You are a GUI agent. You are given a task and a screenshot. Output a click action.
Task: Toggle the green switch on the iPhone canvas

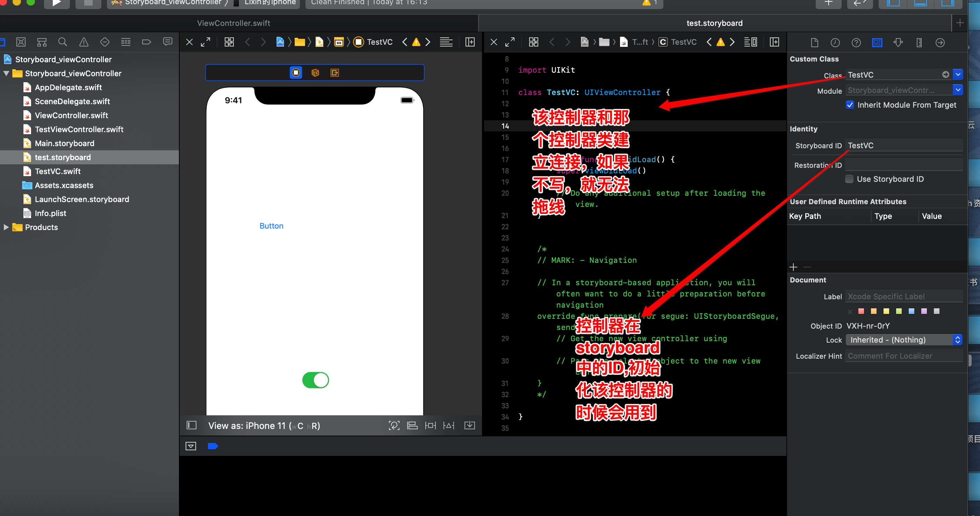315,380
